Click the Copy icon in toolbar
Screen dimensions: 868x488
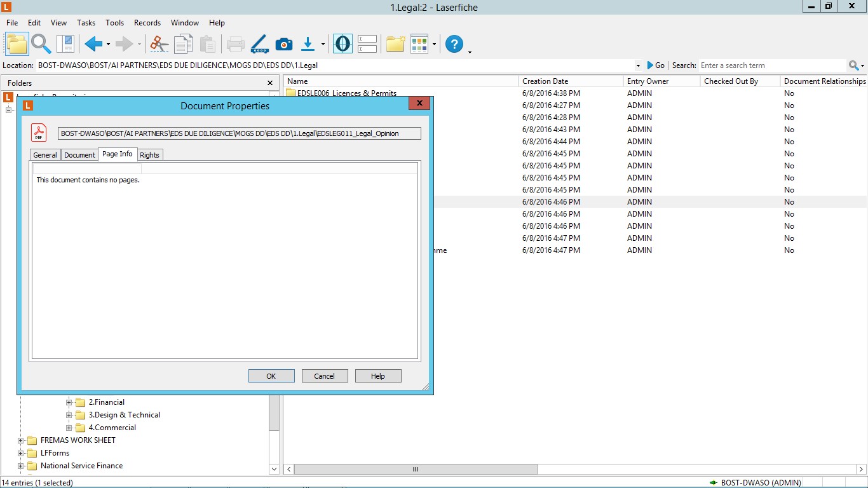point(184,44)
